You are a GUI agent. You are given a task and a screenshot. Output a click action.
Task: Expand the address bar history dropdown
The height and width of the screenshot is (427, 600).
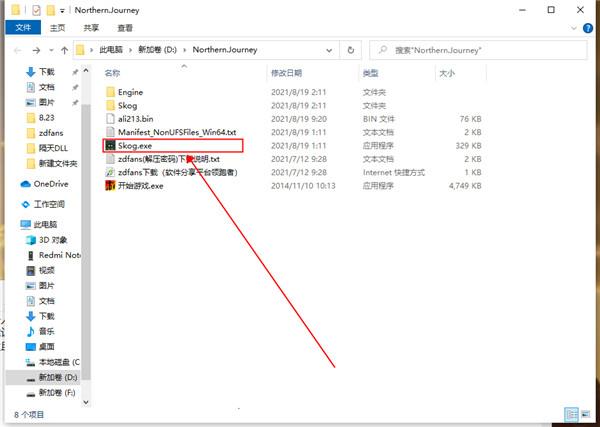coord(329,50)
